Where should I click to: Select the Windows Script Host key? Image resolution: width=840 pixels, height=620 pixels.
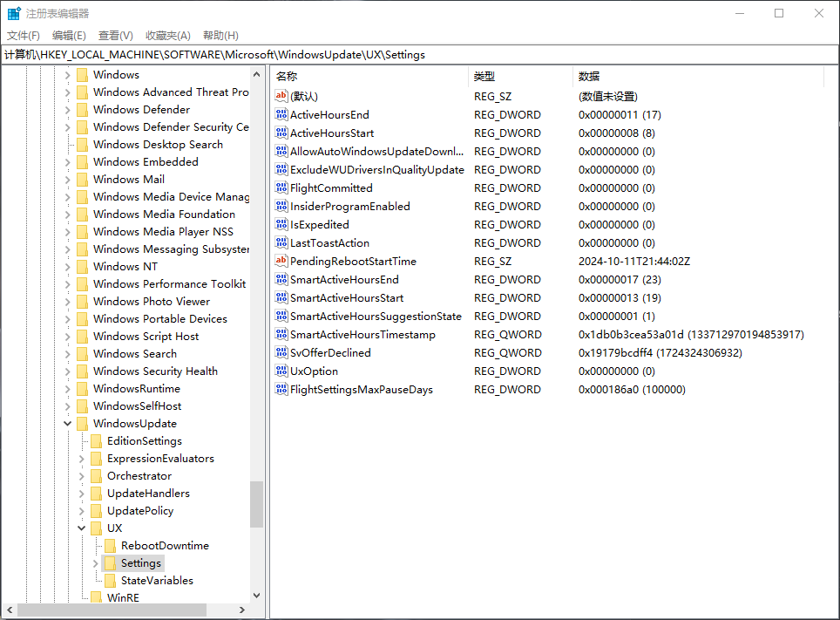(146, 337)
